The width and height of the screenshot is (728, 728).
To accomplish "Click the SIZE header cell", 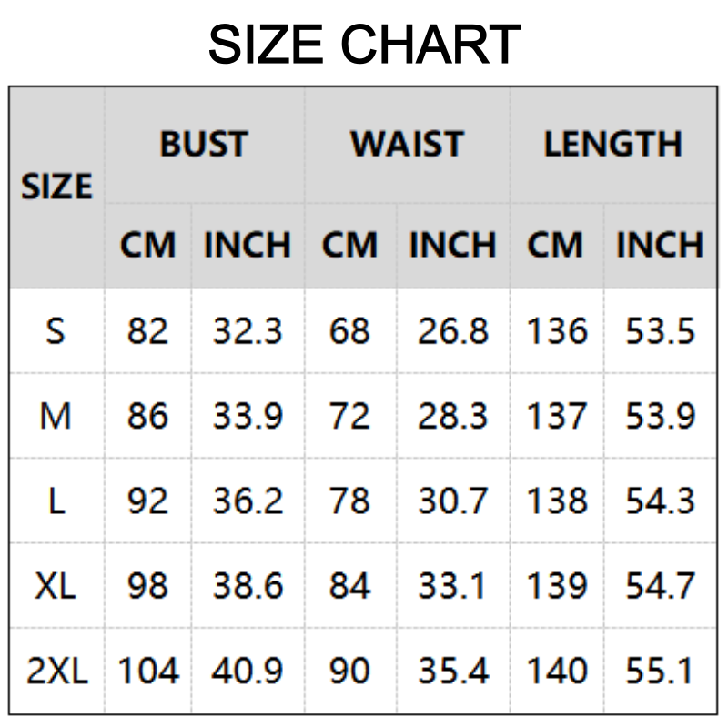I will point(56,187).
